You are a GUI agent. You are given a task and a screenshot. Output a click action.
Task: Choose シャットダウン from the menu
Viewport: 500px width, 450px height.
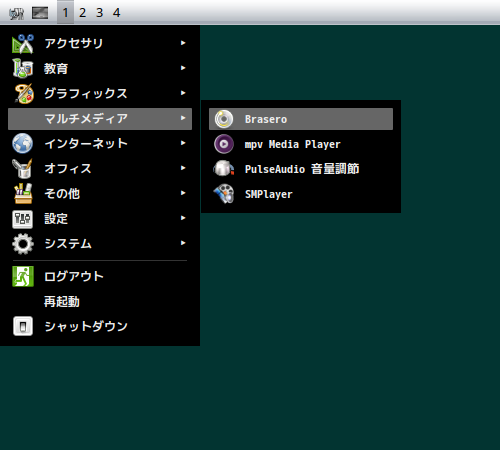100,326
